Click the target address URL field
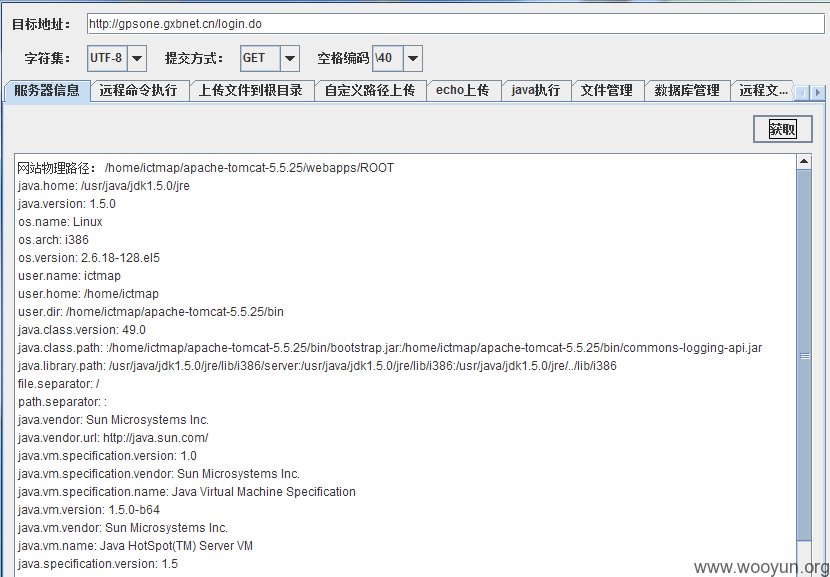Screen dimensions: 830x577 [x=455, y=24]
